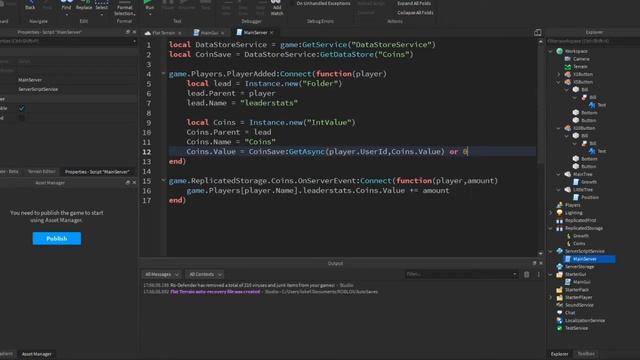Collapse the MainTree model in Explorer
640x360 pixels.
tap(558, 174)
